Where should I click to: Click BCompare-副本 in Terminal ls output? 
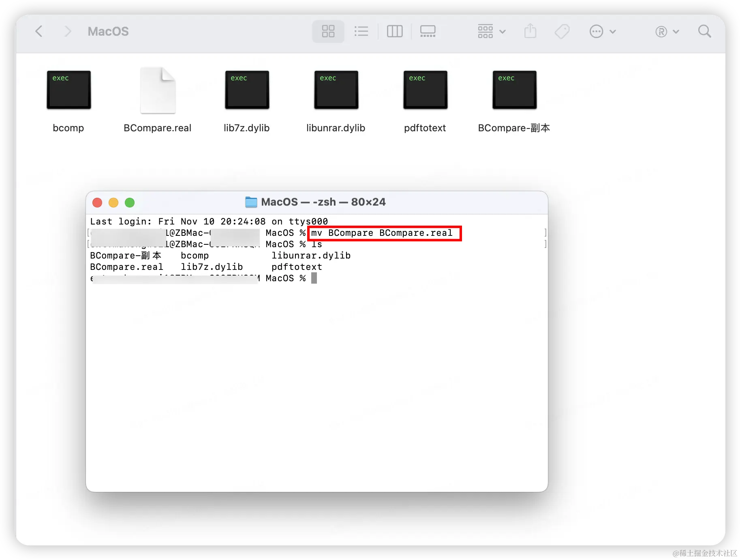[126, 256]
